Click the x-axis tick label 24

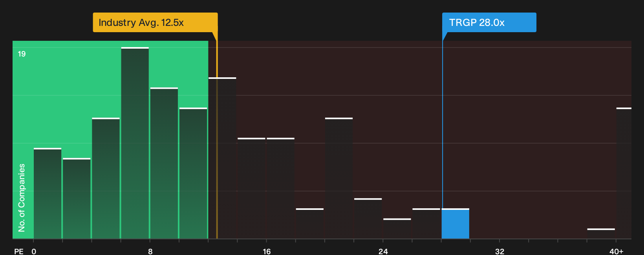(x=383, y=251)
